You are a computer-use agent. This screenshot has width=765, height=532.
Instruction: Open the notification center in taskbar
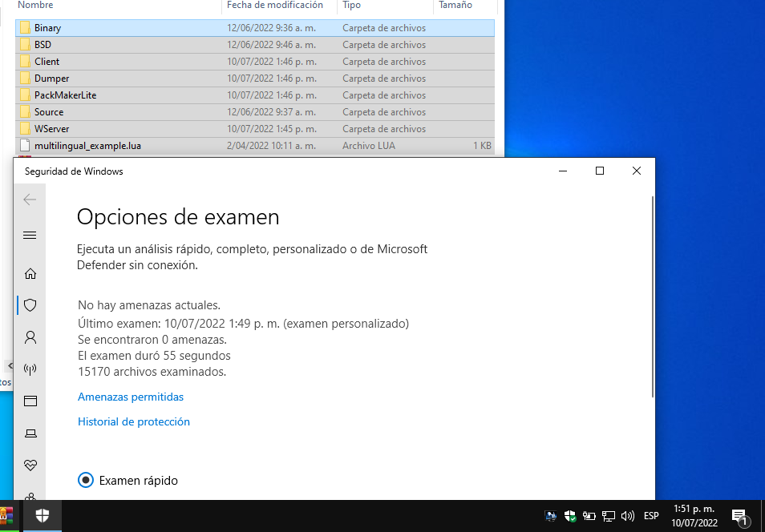pos(739,517)
